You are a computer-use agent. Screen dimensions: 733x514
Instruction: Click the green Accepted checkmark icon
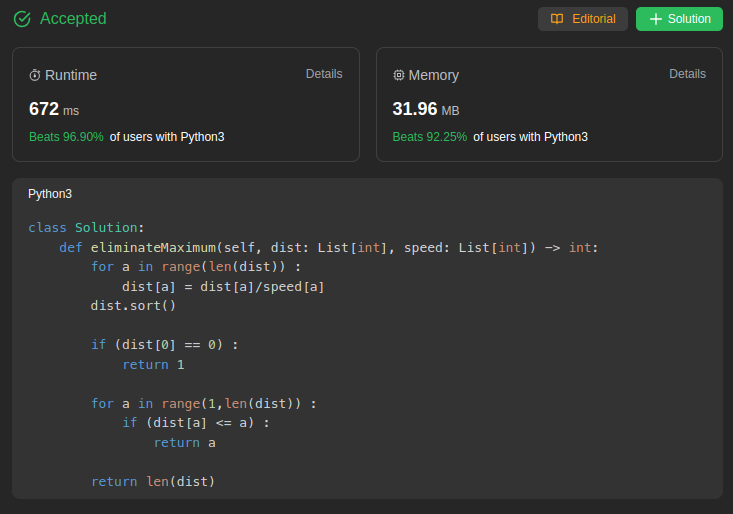[22, 19]
